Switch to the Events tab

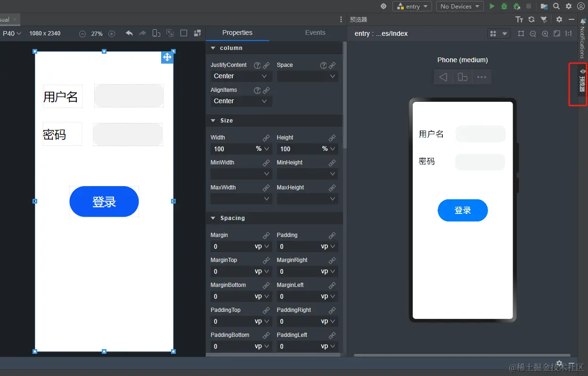(315, 33)
